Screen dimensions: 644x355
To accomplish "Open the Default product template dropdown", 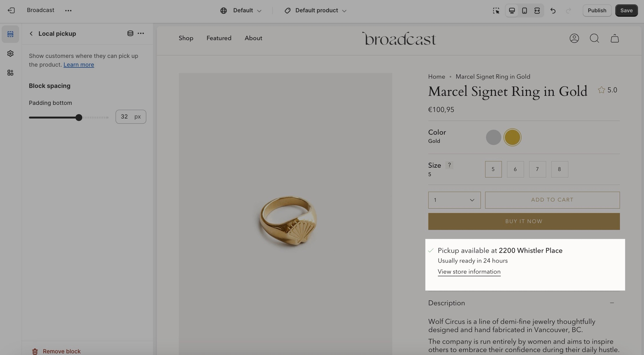I will (x=316, y=11).
